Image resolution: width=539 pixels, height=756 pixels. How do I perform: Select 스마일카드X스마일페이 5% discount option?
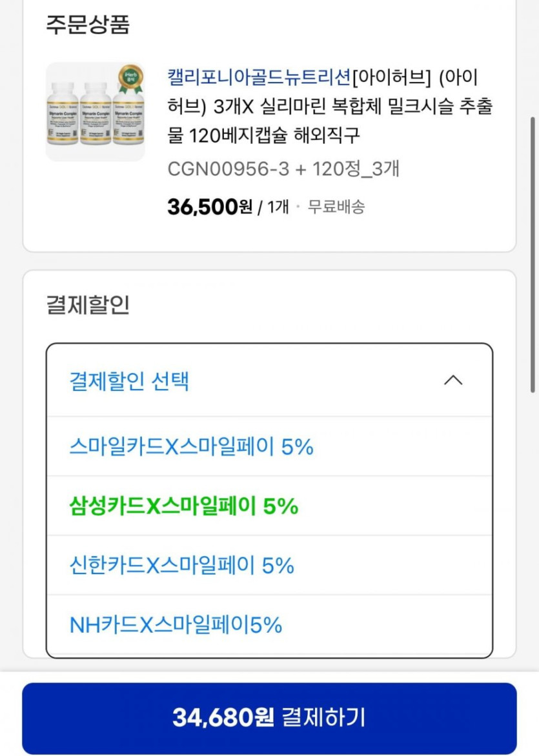[191, 446]
